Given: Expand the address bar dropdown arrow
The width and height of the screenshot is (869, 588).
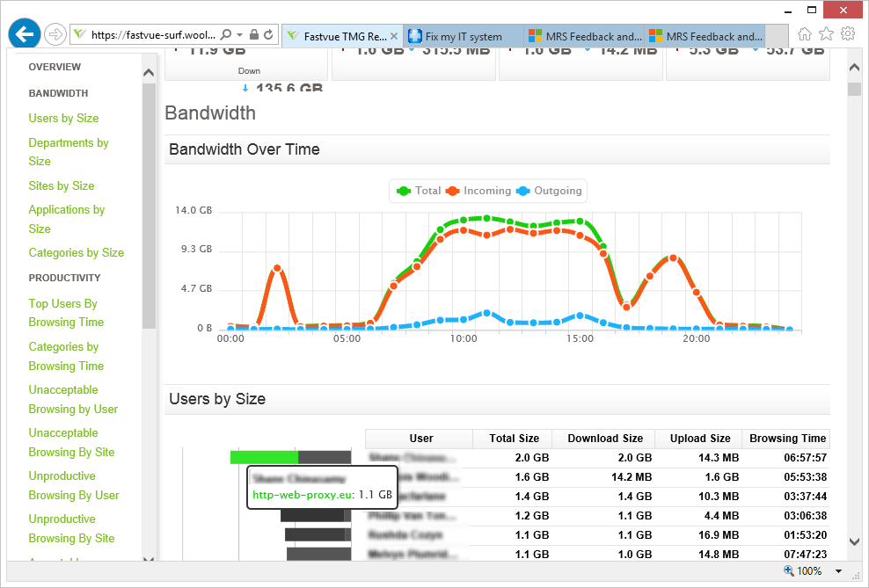Looking at the screenshot, I should click(239, 35).
